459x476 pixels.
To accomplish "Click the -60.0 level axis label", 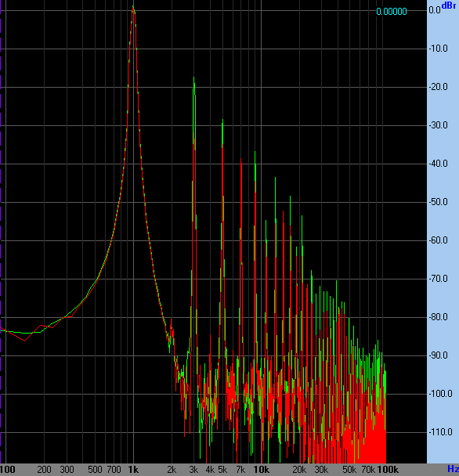I will (x=438, y=240).
